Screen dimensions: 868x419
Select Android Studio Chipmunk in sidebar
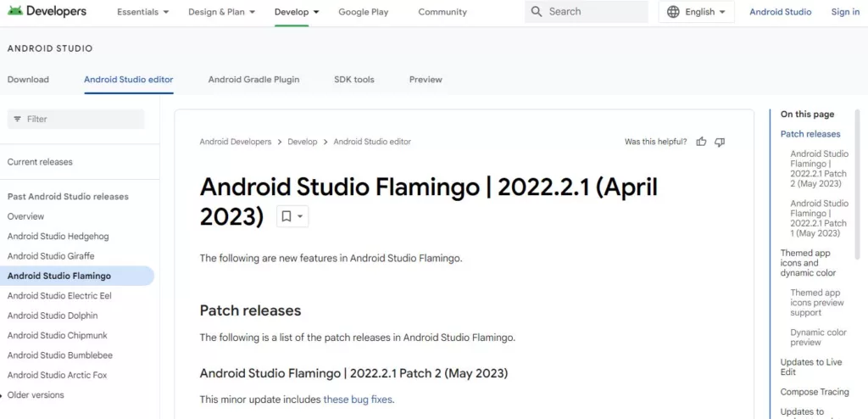57,336
